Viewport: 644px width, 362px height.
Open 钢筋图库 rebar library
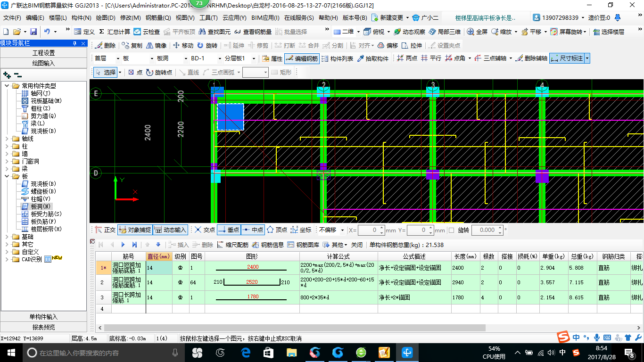point(303,245)
